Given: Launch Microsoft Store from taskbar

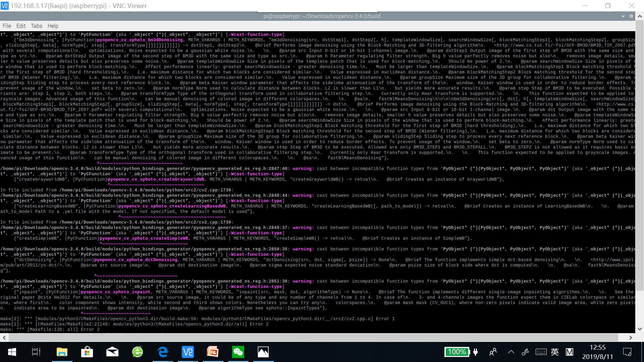Looking at the screenshot, I should point(87,352).
